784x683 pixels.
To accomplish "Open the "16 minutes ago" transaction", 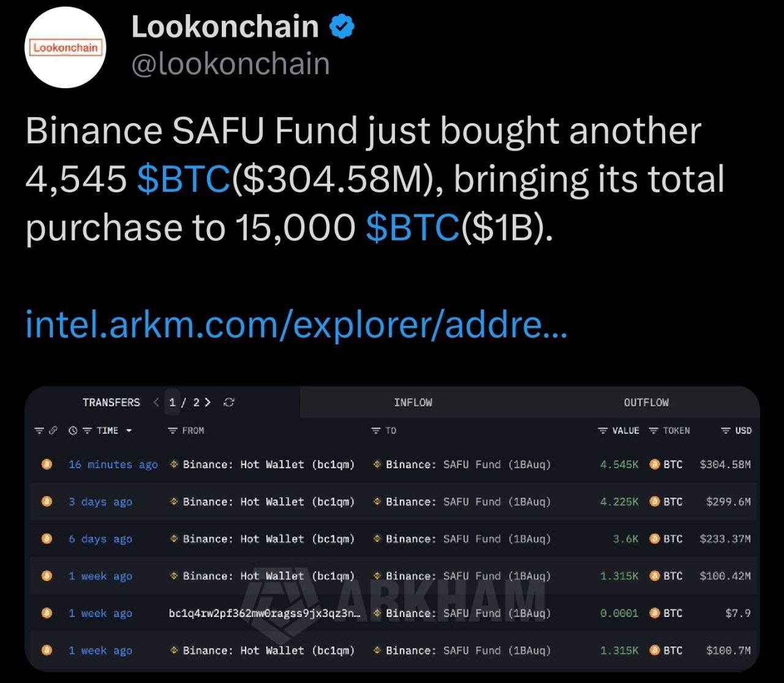I will (x=113, y=464).
